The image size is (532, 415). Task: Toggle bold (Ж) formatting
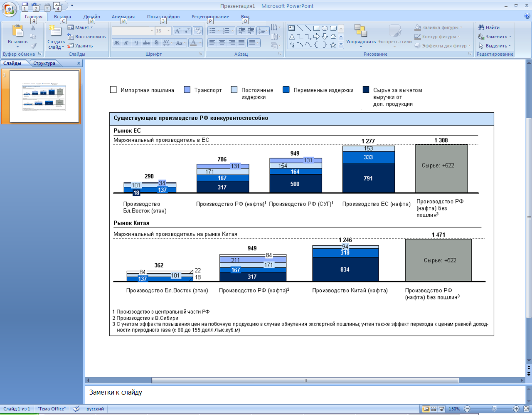pos(117,42)
